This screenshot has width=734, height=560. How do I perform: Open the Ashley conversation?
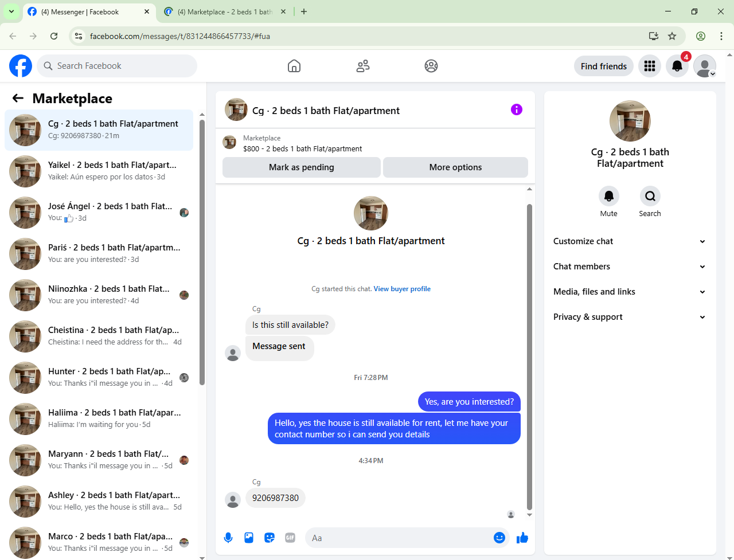(99, 502)
